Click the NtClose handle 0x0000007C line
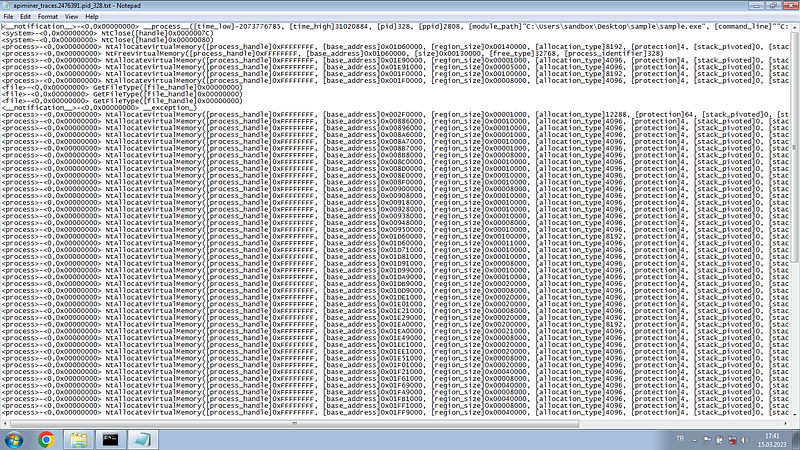The image size is (800, 450). coord(108,33)
